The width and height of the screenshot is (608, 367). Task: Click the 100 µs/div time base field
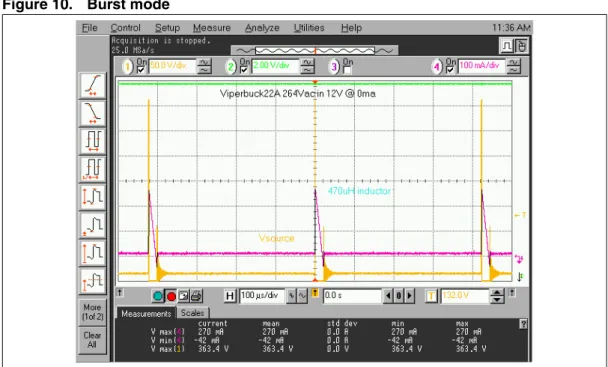coord(262,296)
